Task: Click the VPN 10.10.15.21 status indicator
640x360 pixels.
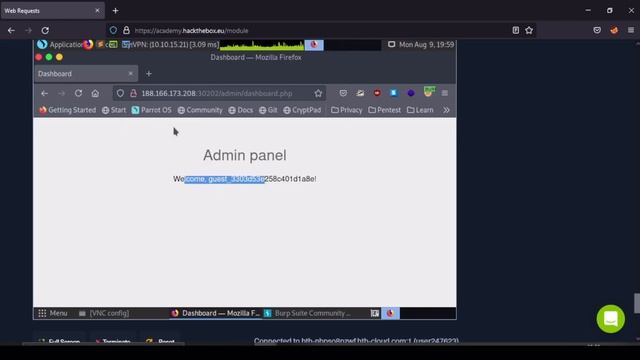Action: click(x=175, y=44)
